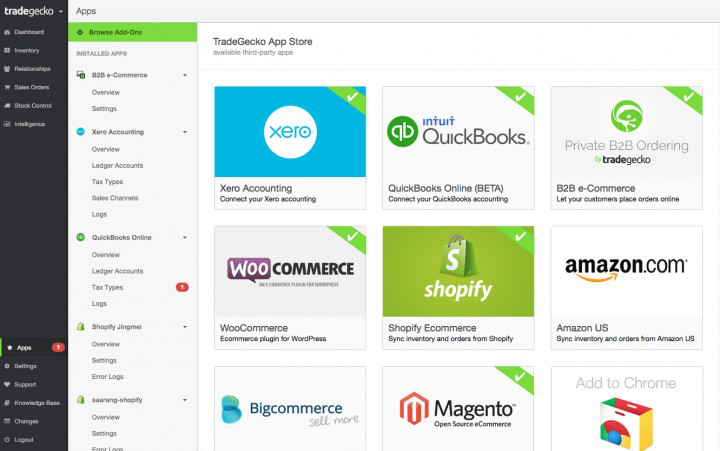Collapse the saarang-shopify section arrow
The height and width of the screenshot is (451, 720).
tap(185, 400)
